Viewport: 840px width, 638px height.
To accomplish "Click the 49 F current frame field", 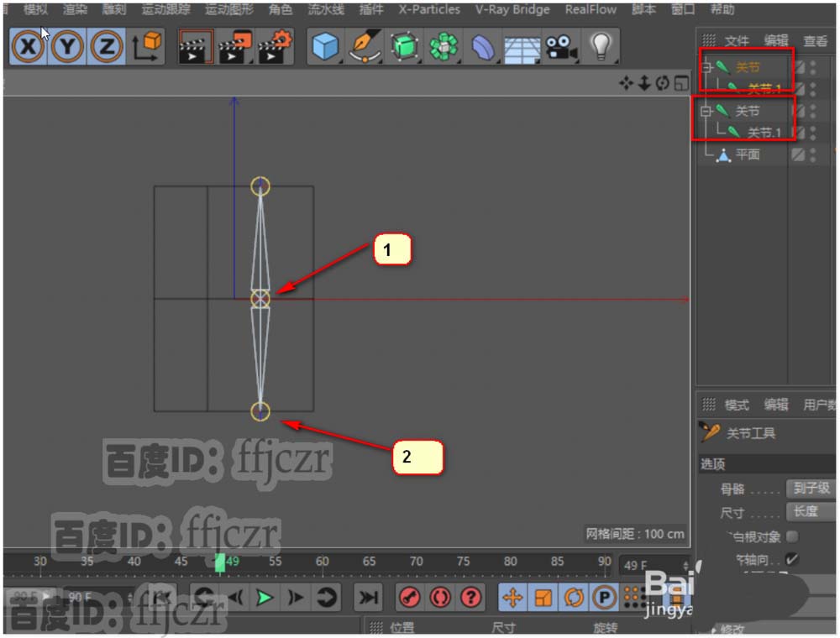I will (654, 565).
